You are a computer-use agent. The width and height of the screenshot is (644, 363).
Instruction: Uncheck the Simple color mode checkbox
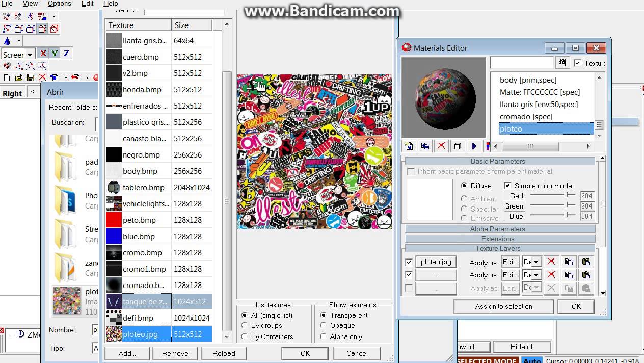pos(507,186)
